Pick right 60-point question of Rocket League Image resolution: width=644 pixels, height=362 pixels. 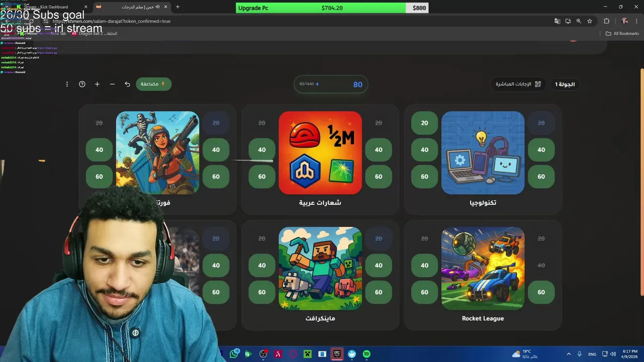point(541,292)
